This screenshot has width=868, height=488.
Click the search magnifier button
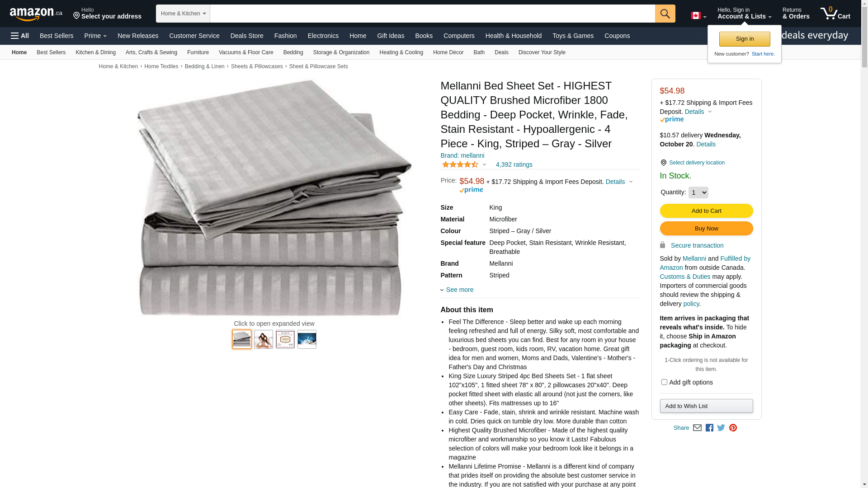tap(665, 14)
